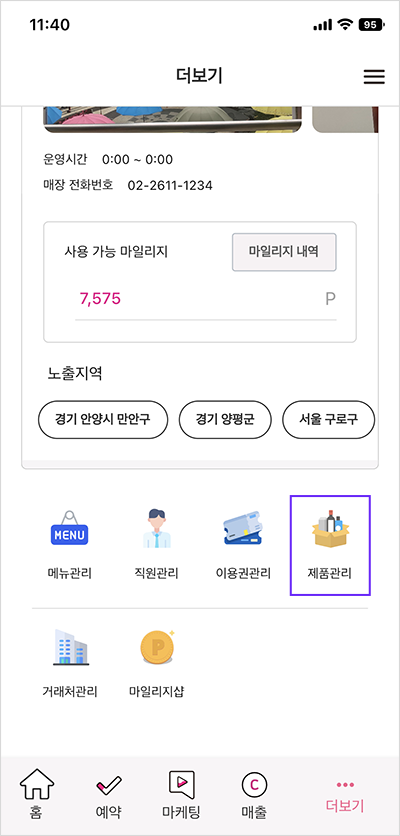Select the 경기 안양시 만안구 region chip
400x836 pixels.
(x=103, y=420)
